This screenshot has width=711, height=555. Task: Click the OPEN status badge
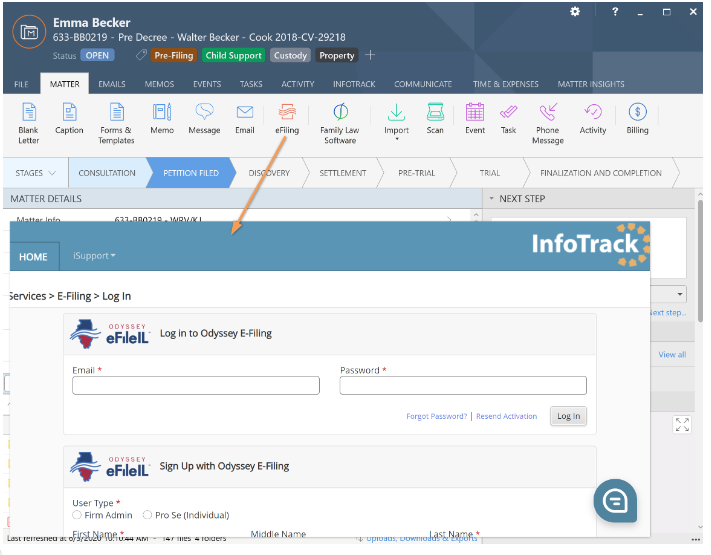[x=97, y=55]
